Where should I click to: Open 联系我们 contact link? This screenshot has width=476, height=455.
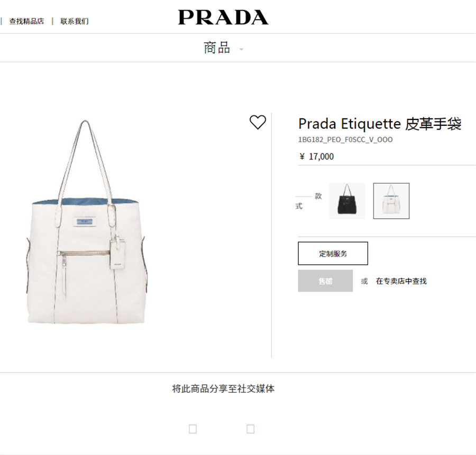75,21
